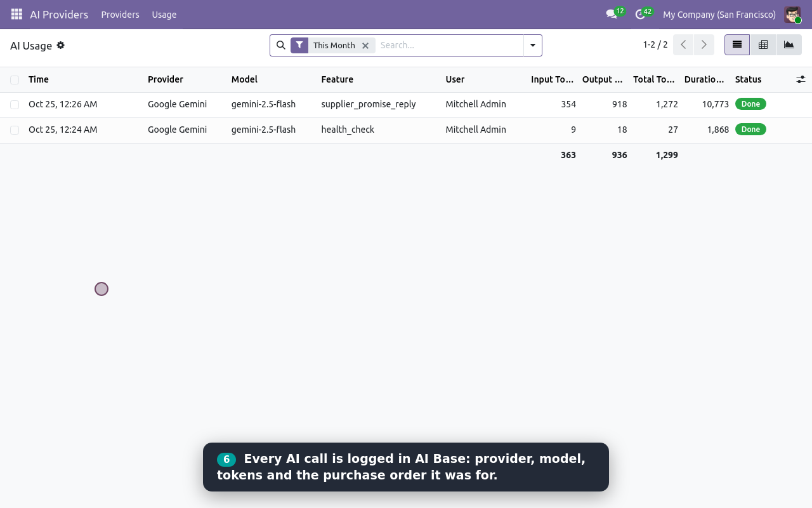Open the company switcher My Company

coord(719,14)
